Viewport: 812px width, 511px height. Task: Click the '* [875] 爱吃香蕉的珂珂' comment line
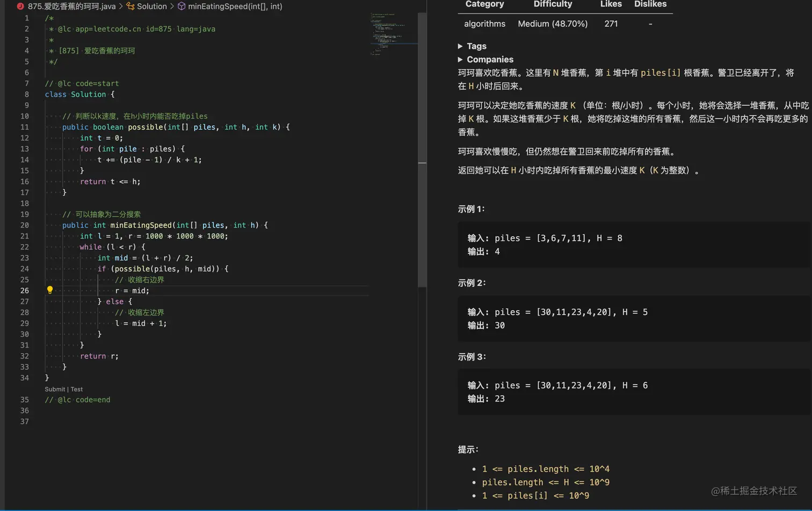click(x=92, y=51)
